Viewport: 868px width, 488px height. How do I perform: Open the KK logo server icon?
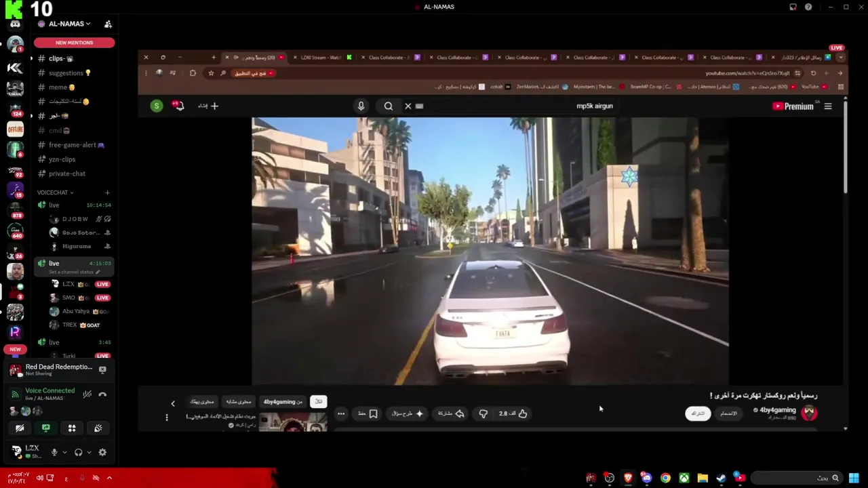15,68
